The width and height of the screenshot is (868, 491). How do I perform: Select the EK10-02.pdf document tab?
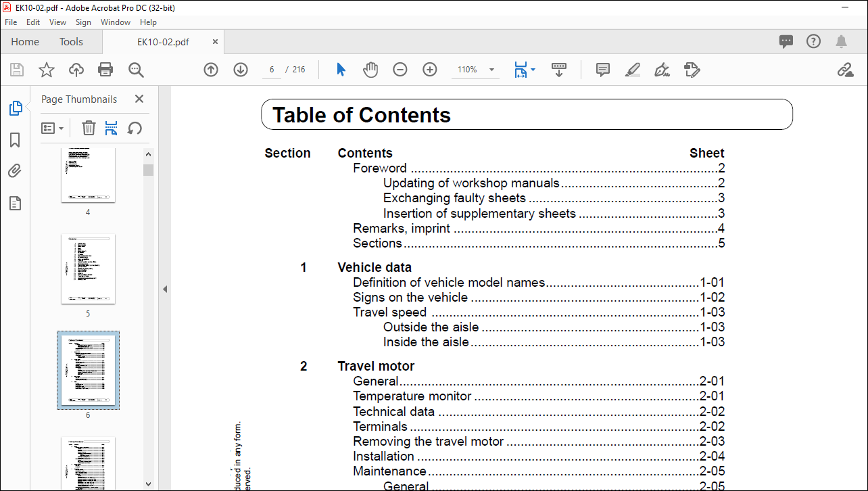coord(163,42)
